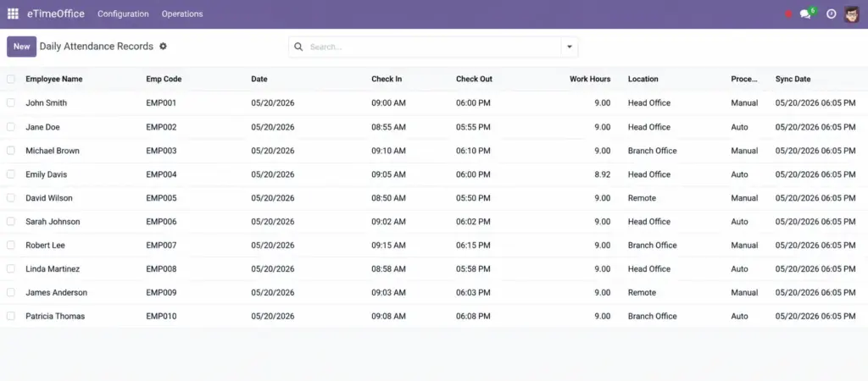Image resolution: width=868 pixels, height=381 pixels.
Task: Sort by Check Out column header
Action: pos(474,79)
